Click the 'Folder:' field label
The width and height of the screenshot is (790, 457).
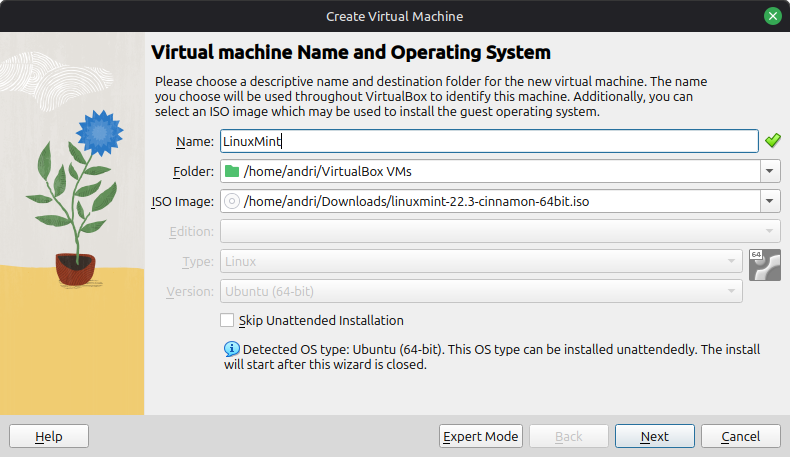point(193,172)
